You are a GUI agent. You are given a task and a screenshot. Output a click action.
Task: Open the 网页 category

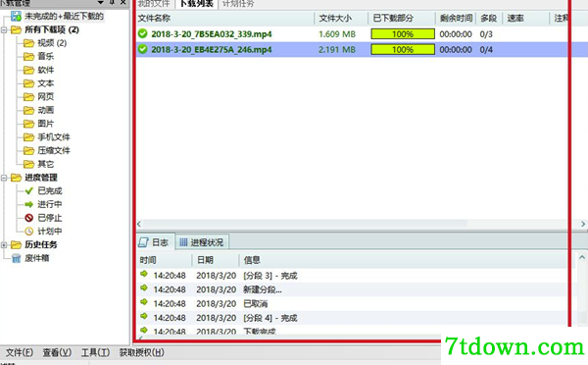click(x=45, y=97)
